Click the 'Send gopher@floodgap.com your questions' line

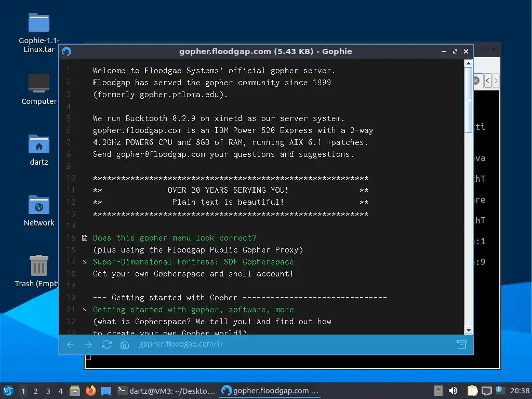click(223, 154)
